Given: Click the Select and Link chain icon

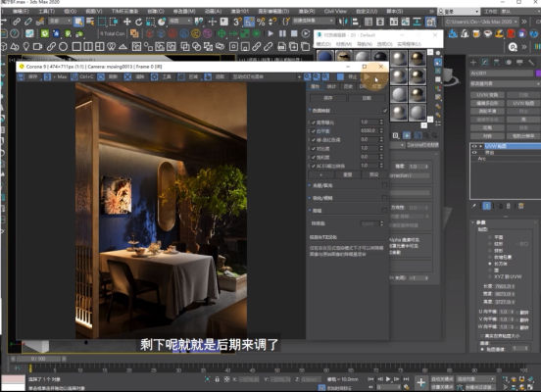Looking at the screenshot, I should 17,23.
